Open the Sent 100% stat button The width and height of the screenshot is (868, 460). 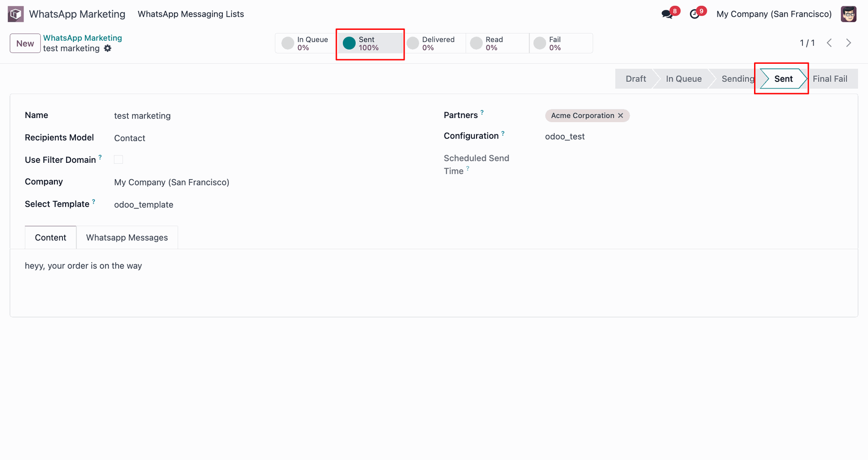(370, 43)
